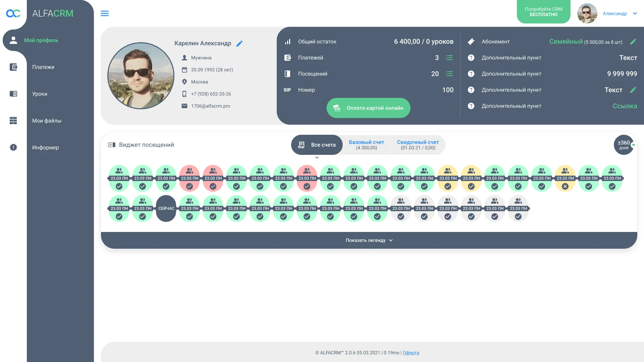Open the Ссылка link
Image resolution: width=644 pixels, height=362 pixels.
[x=625, y=106]
